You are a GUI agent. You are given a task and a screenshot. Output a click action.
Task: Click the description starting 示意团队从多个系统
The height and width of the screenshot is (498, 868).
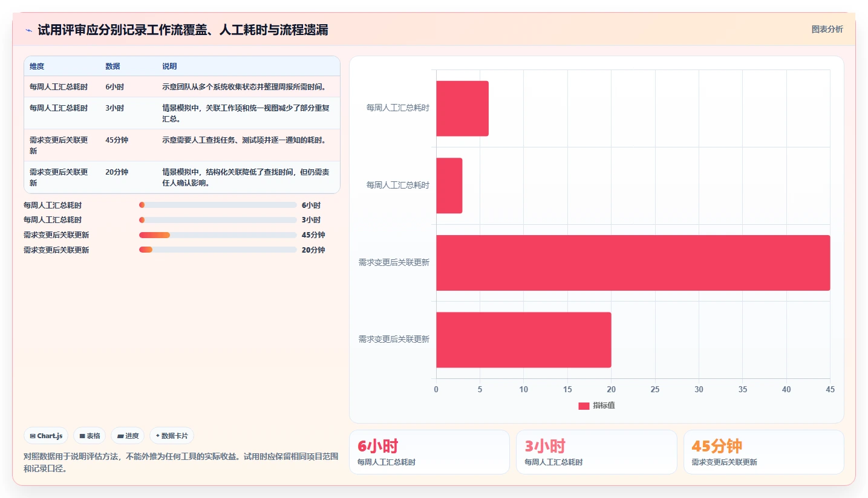pos(244,87)
